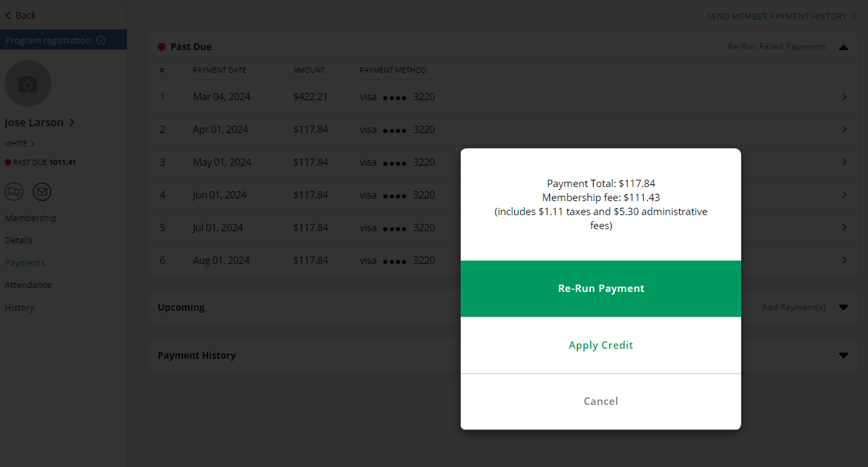Click chevron next to Jose Larson name
The image size is (868, 467).
pos(72,123)
